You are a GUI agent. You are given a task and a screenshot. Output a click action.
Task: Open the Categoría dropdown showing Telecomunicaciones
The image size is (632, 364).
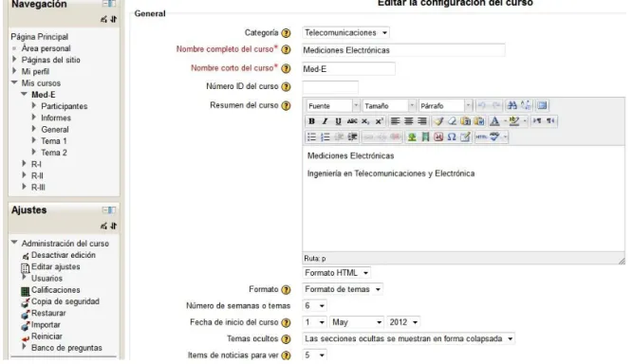[345, 32]
